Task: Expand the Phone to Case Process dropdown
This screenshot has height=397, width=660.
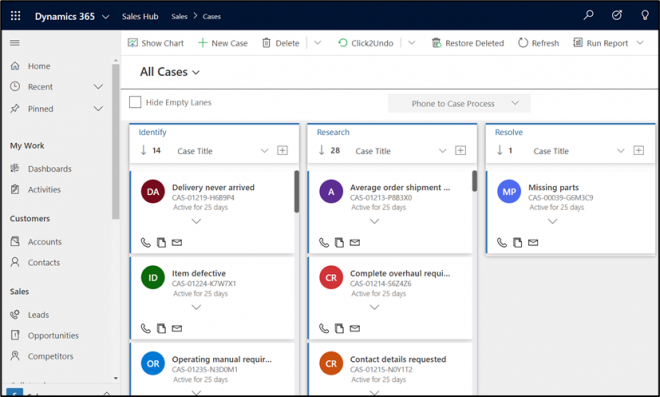Action: [x=459, y=104]
